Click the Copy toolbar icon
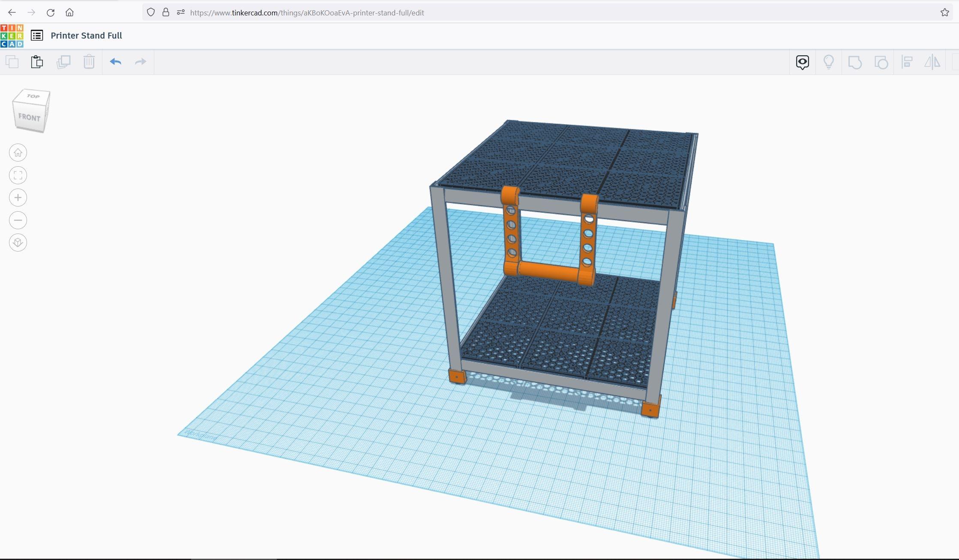Viewport: 959px width, 560px height. [12, 62]
